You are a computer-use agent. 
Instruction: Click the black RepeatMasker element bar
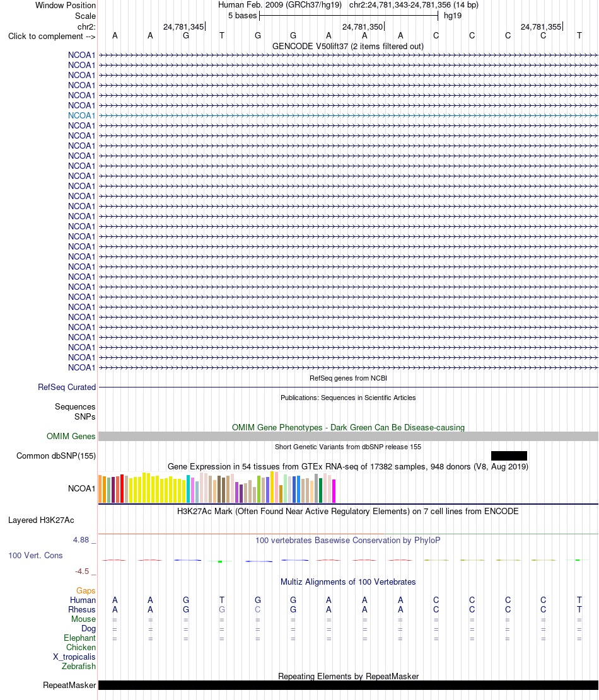348,686
